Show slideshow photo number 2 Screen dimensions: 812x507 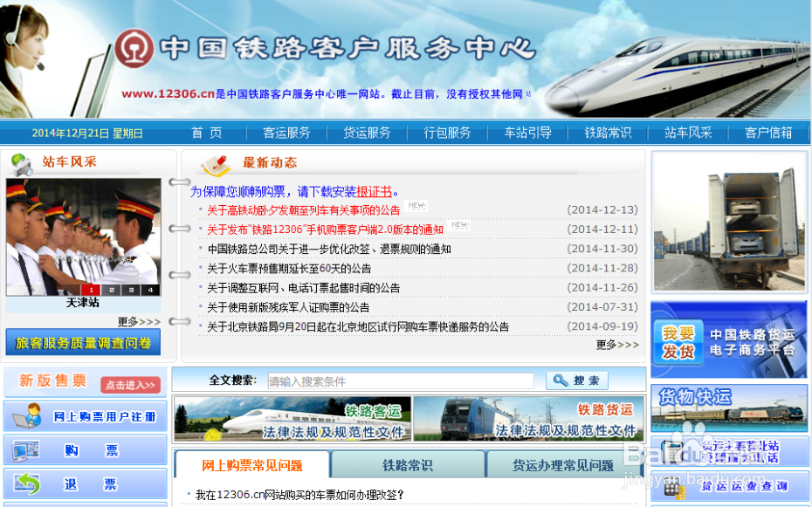coord(111,290)
